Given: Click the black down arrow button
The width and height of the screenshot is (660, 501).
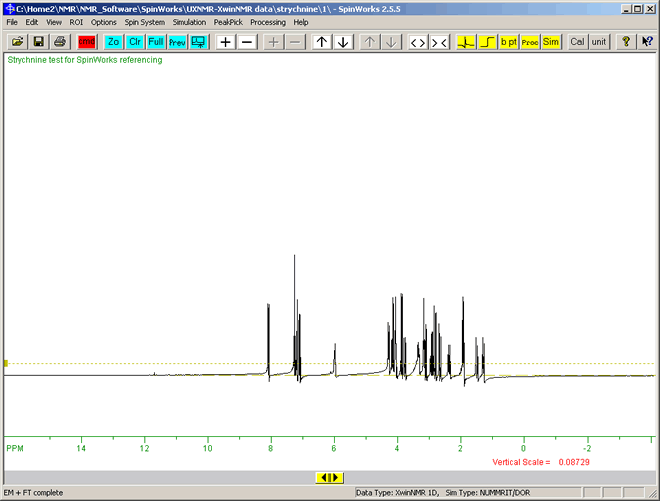Looking at the screenshot, I should (343, 42).
